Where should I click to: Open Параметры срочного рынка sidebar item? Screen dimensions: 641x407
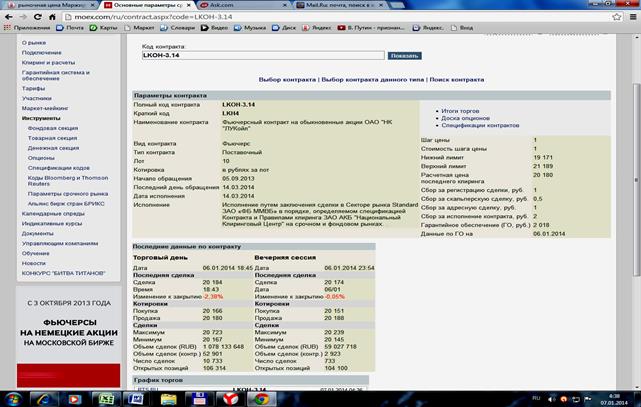click(x=68, y=194)
